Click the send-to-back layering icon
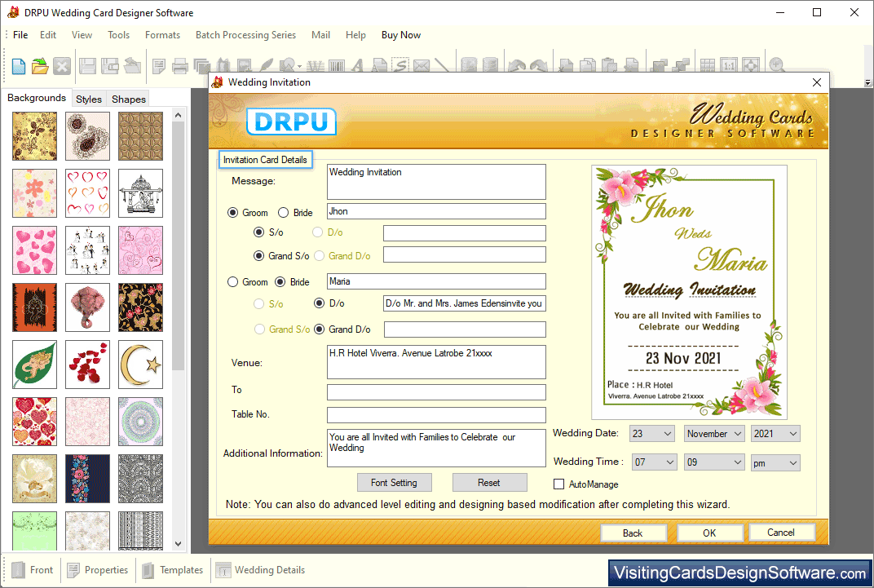This screenshot has width=874, height=588. tap(681, 66)
